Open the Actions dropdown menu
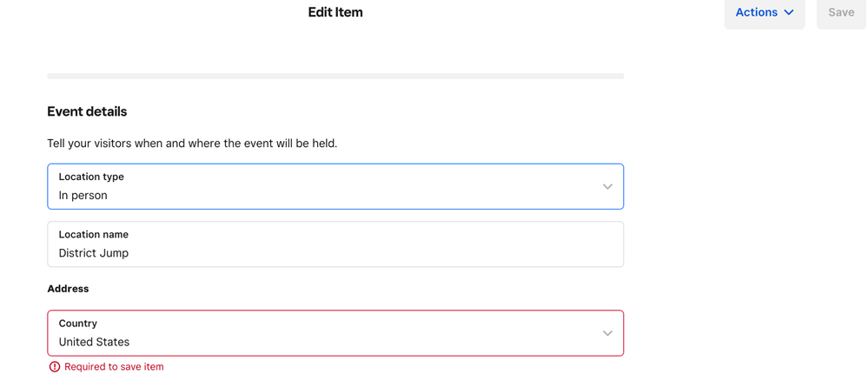Image resolution: width=868 pixels, height=381 pixels. coord(765,13)
